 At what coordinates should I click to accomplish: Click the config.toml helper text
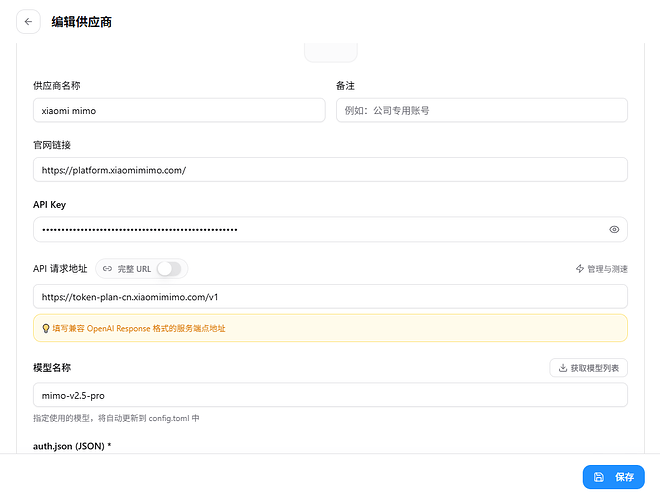pyautogui.click(x=116, y=418)
